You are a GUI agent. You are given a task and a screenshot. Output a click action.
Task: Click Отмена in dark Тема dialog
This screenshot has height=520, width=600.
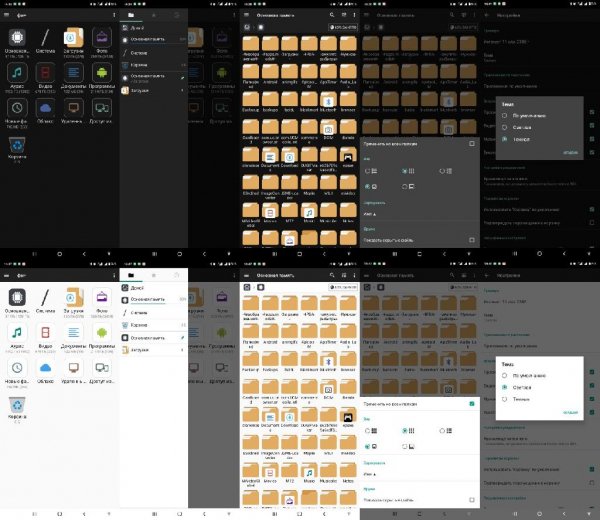(x=570, y=152)
